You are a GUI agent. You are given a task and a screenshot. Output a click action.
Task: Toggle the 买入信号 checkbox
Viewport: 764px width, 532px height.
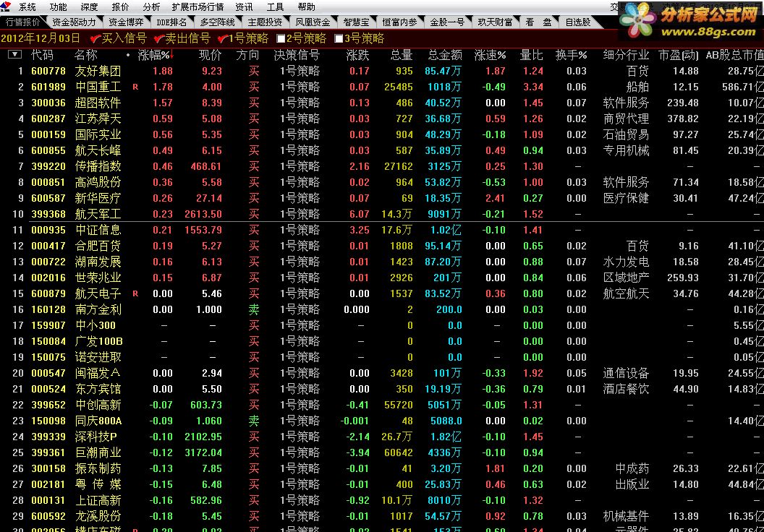(95, 38)
